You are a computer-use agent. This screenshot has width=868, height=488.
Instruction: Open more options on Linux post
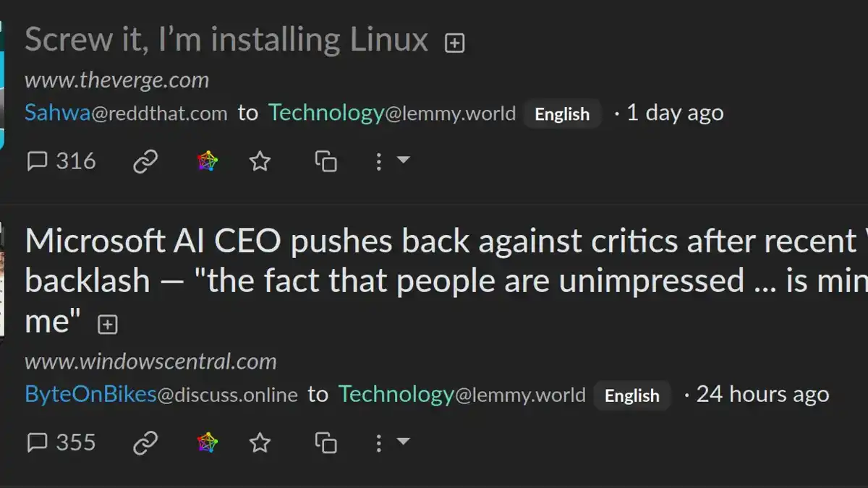click(x=391, y=160)
